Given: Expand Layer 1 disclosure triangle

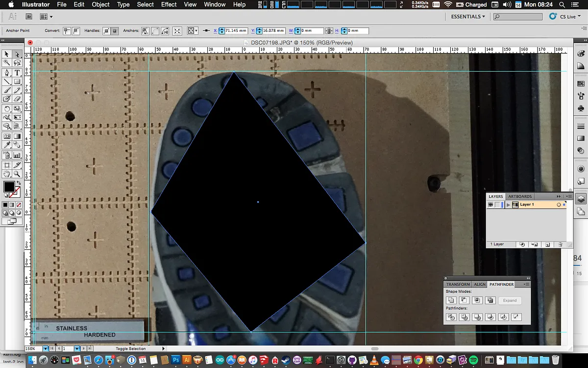Looking at the screenshot, I should [x=508, y=205].
